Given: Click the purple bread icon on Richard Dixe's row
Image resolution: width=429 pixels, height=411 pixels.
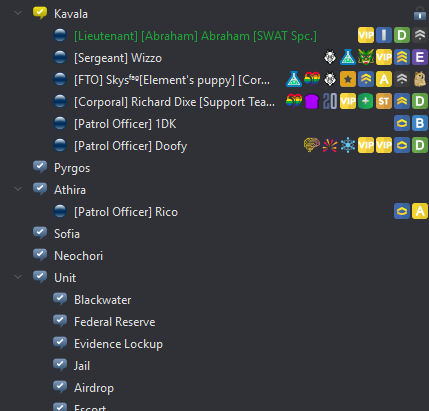Looking at the screenshot, I should (x=312, y=101).
